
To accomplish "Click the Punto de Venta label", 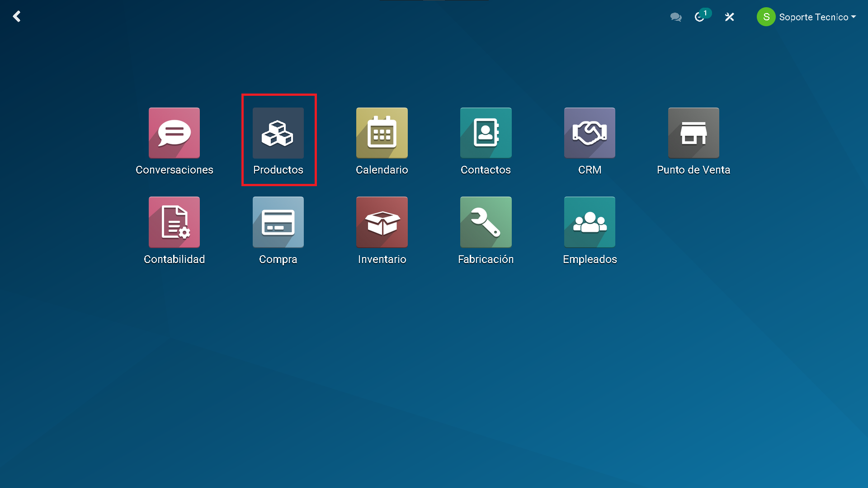I will coord(693,170).
